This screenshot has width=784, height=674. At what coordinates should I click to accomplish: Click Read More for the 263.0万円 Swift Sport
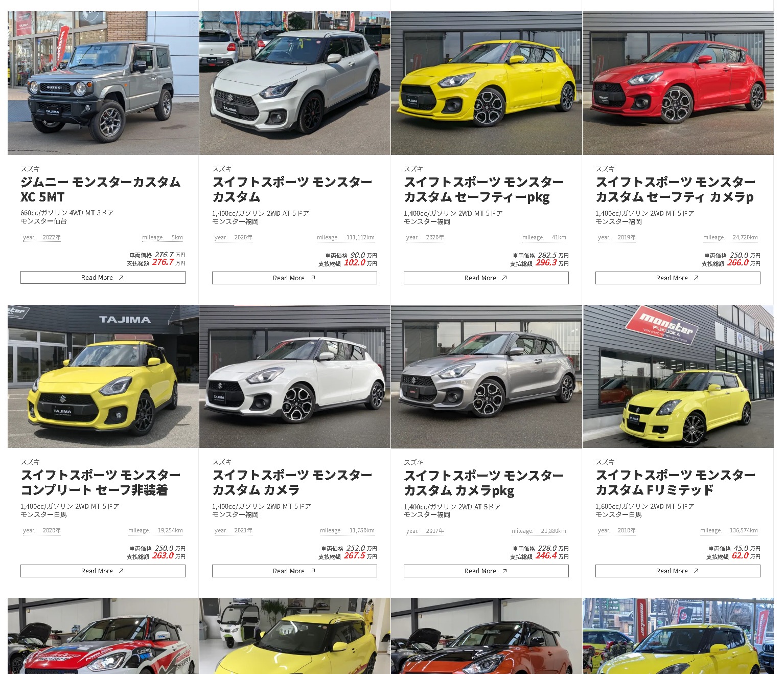[x=103, y=571]
